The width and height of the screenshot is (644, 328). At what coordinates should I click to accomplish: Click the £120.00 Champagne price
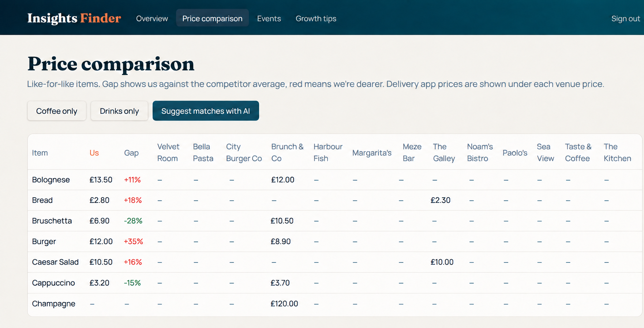click(x=284, y=304)
